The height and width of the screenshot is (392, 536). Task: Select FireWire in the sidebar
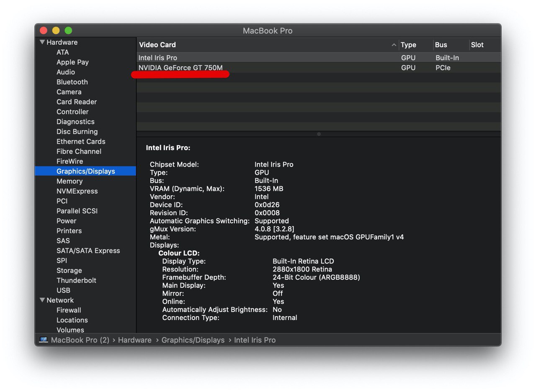(x=70, y=161)
